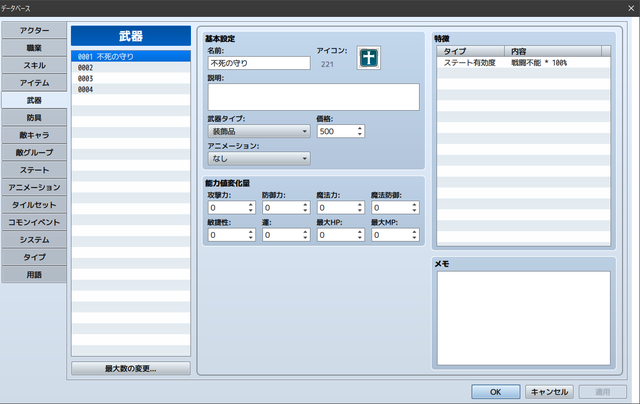The height and width of the screenshot is (404, 640).
Task: Select weapon 0001 不死の守り in list
Action: click(x=131, y=56)
